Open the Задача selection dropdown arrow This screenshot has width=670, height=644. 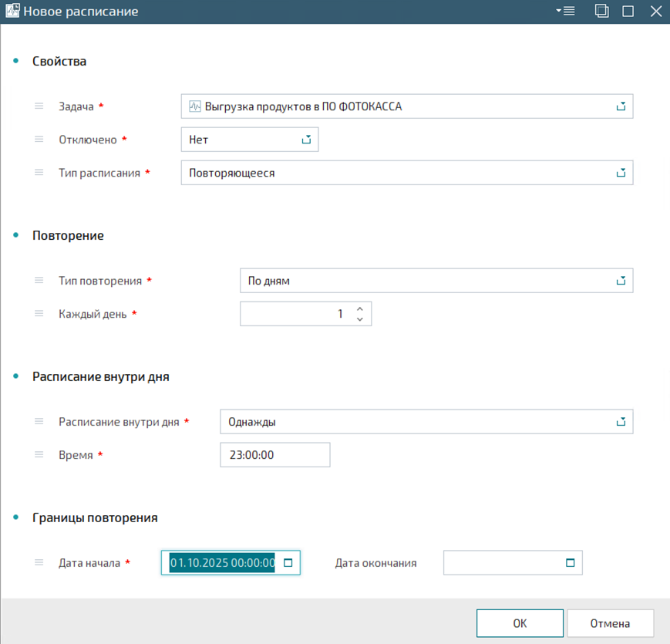pyautogui.click(x=621, y=106)
